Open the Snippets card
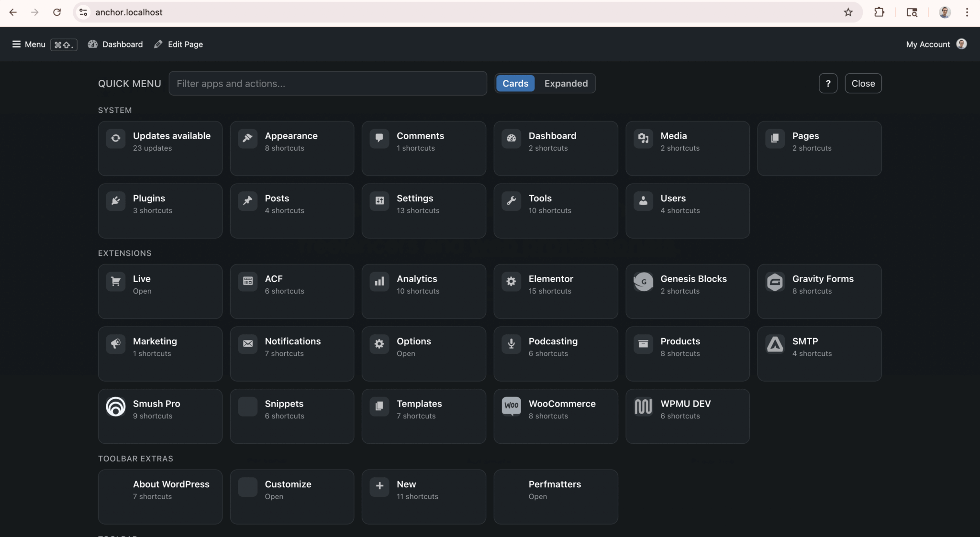 point(292,416)
